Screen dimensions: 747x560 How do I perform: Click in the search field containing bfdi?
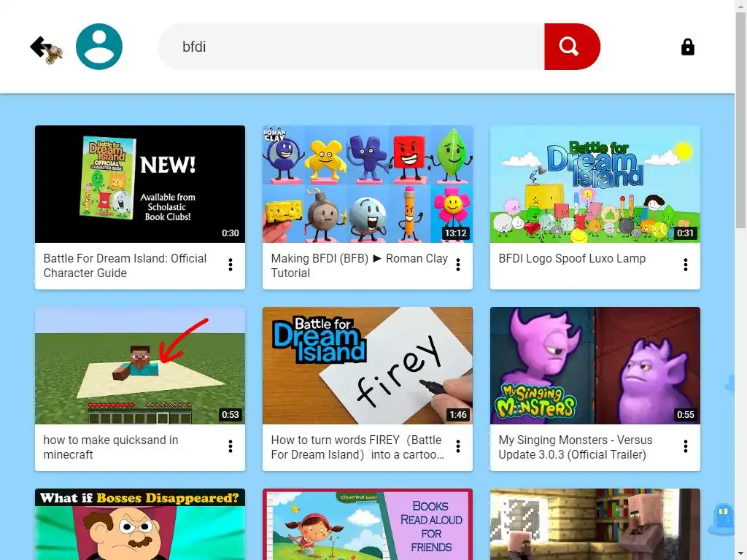coord(352,47)
